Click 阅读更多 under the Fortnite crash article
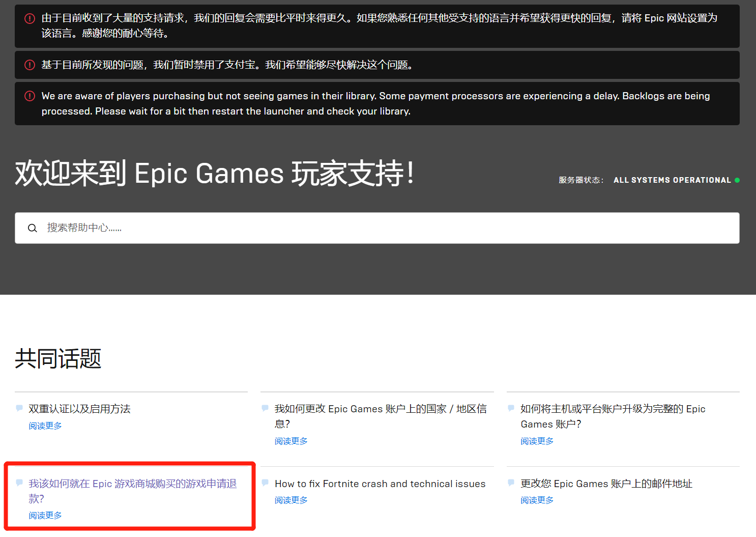 click(x=291, y=500)
